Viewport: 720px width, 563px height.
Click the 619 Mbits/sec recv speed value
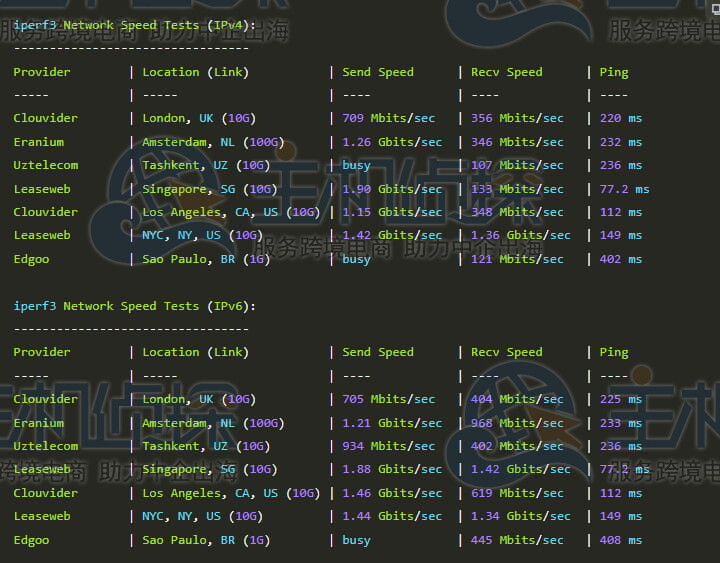tap(517, 493)
